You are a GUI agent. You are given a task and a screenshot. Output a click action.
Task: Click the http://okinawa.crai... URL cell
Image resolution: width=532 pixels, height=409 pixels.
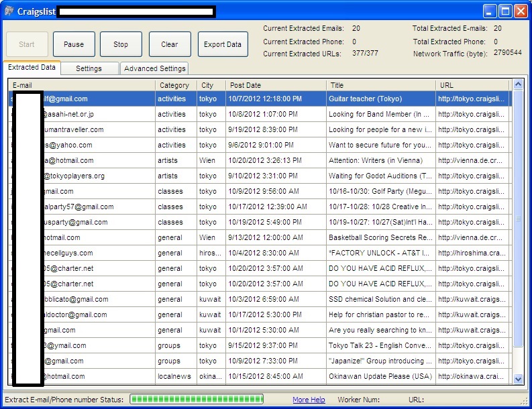471,376
